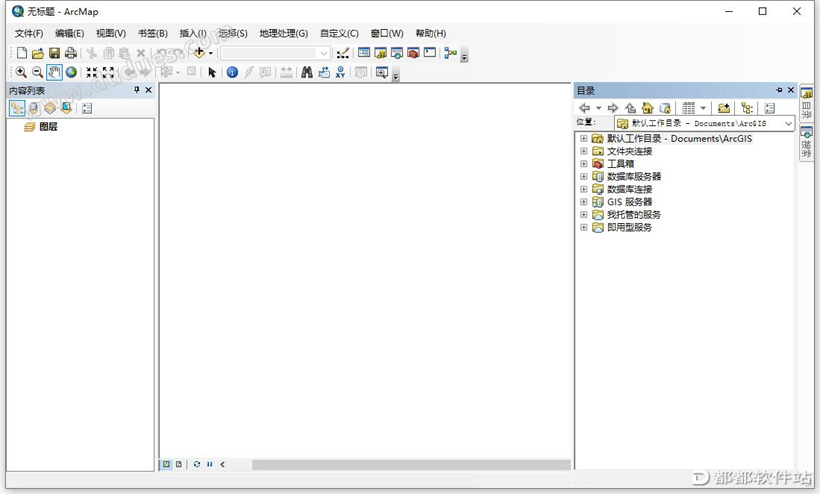The width and height of the screenshot is (820, 494).
Task: Open the 视图(V) menu
Action: pos(111,33)
